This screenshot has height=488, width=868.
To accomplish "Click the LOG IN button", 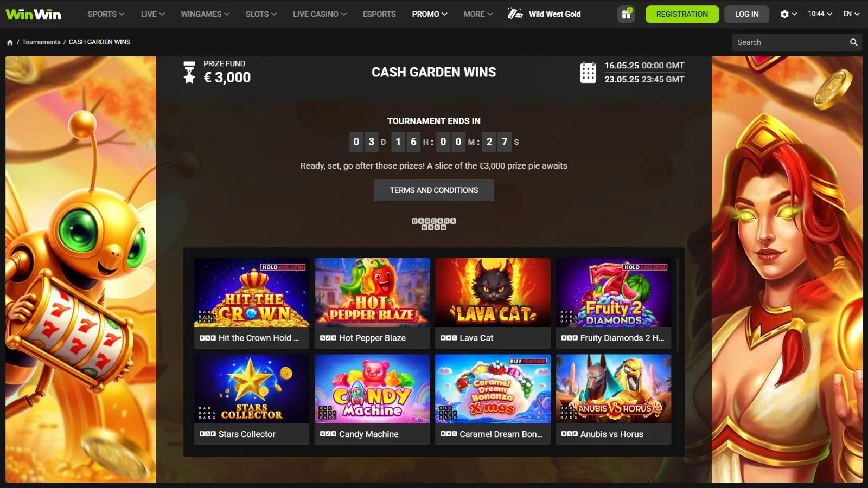I will tap(746, 14).
